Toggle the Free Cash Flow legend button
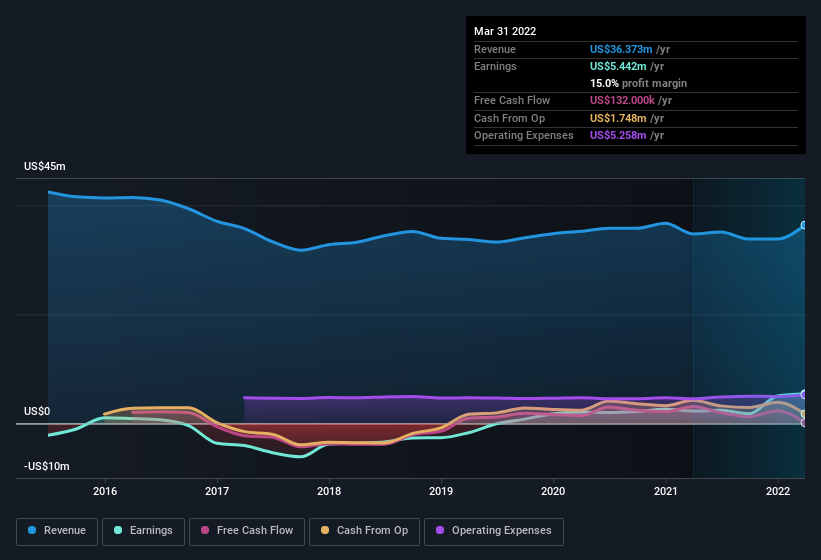The height and width of the screenshot is (560, 821). point(247,531)
